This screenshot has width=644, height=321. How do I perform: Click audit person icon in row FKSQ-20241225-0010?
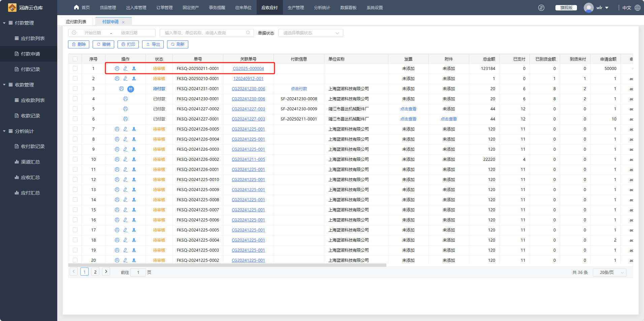point(134,180)
